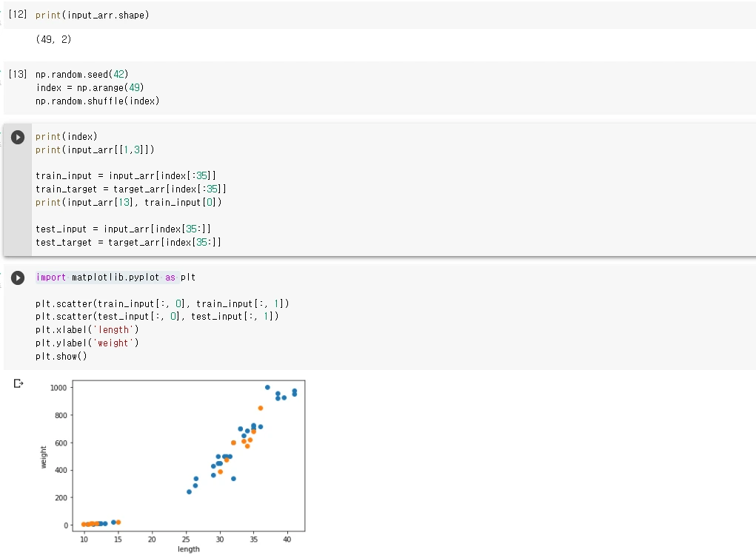
Task: Click the line np.random.shuffle(index)
Action: [x=98, y=101]
